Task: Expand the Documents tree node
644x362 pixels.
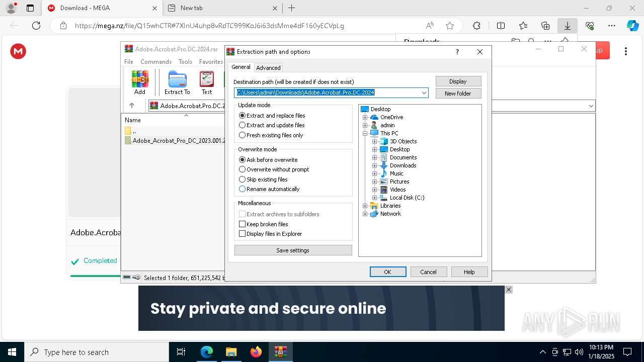Action: pos(374,157)
